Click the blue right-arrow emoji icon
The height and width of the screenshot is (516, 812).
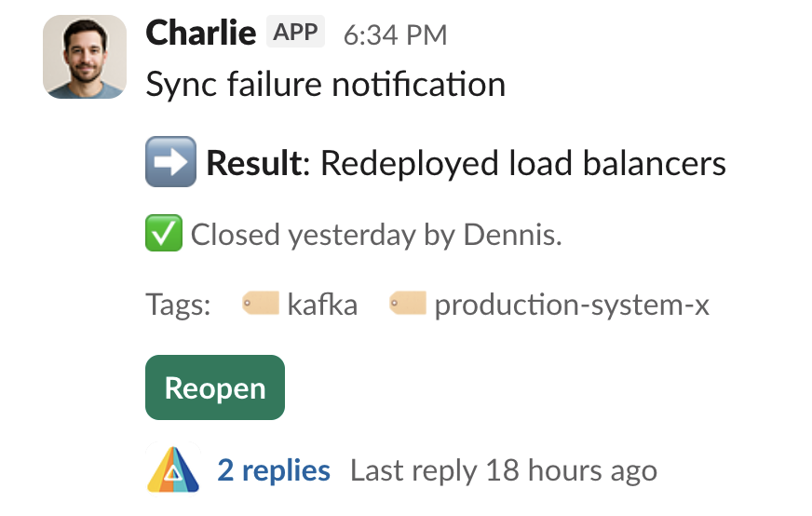[170, 162]
